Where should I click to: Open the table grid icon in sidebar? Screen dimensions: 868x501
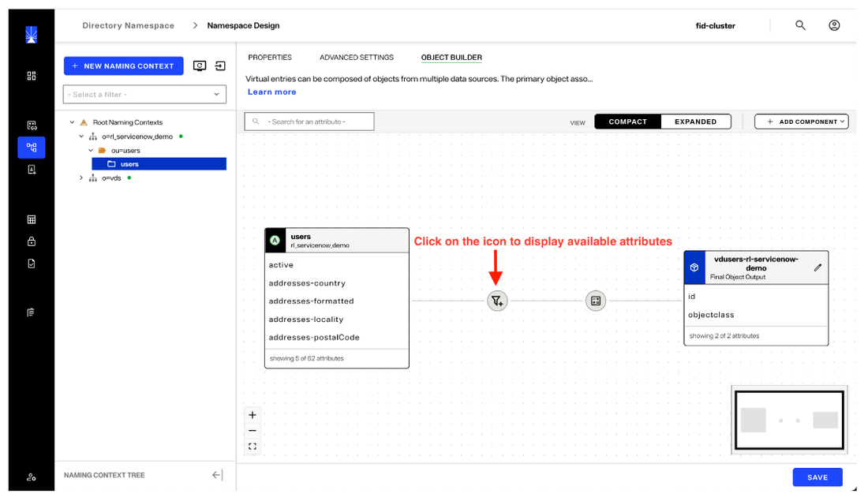coord(32,220)
